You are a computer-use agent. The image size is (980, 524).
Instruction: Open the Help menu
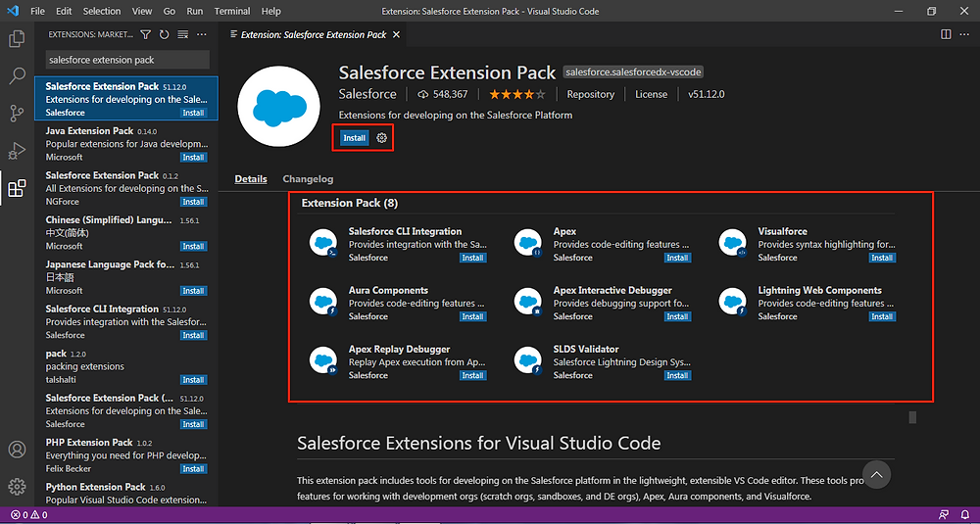pyautogui.click(x=271, y=11)
